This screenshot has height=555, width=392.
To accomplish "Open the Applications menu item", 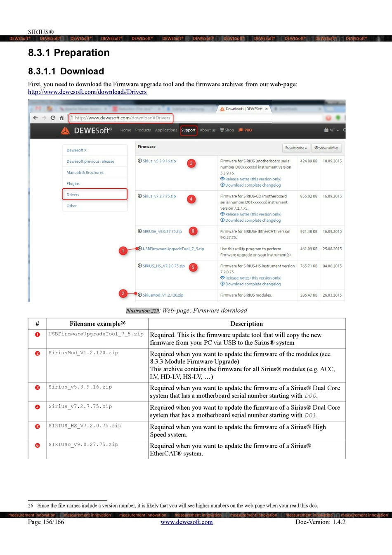I will pyautogui.click(x=166, y=130).
